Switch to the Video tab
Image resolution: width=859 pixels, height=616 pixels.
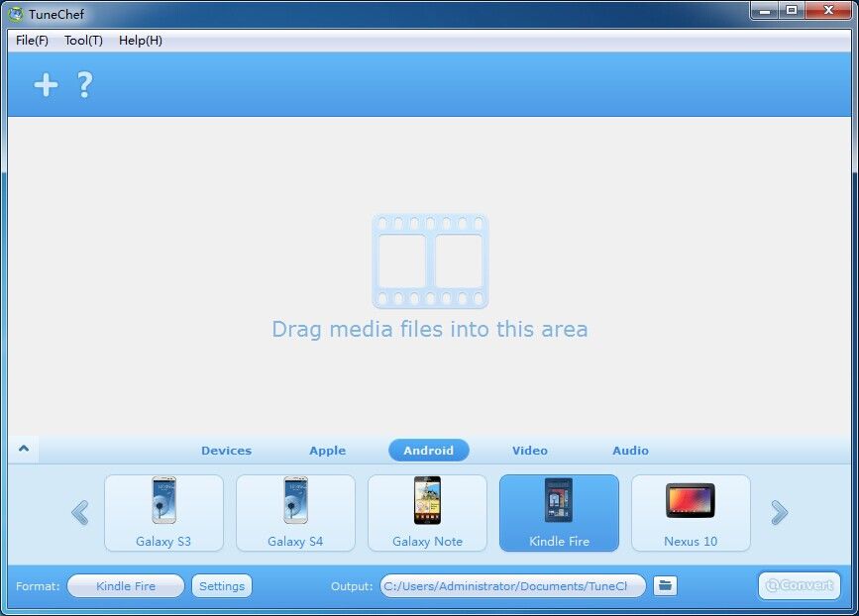[x=530, y=451]
